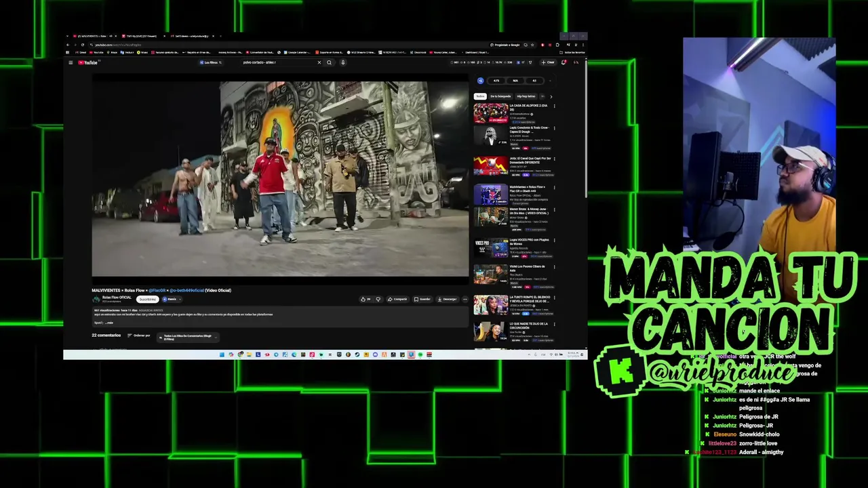Click the YouTube logo
Image resolution: width=868 pixels, height=488 pixels.
(88, 62)
